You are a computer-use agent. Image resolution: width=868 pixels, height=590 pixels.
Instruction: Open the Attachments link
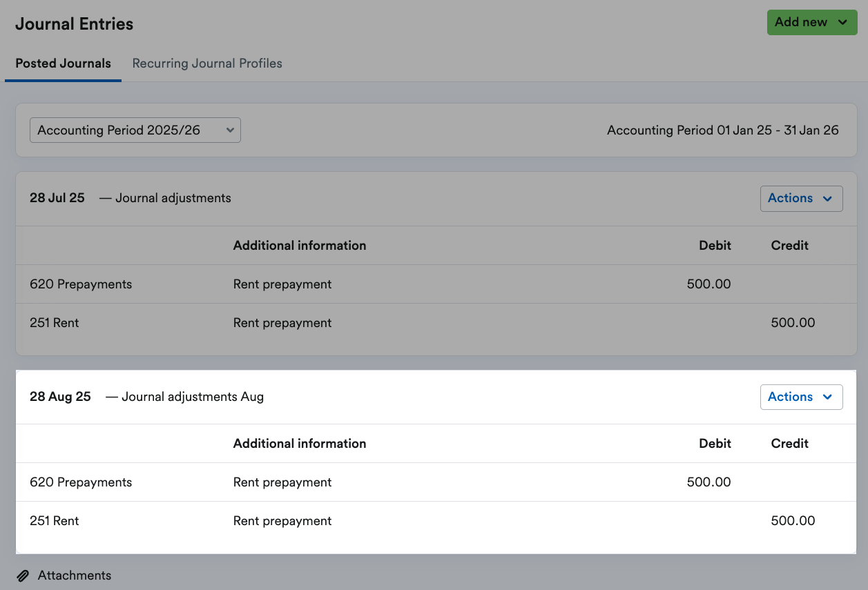tap(74, 575)
